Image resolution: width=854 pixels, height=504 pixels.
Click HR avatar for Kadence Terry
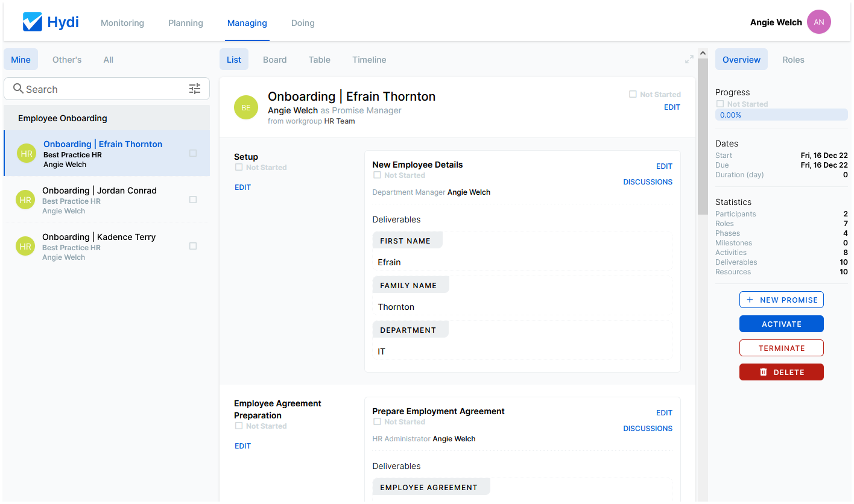coord(25,247)
